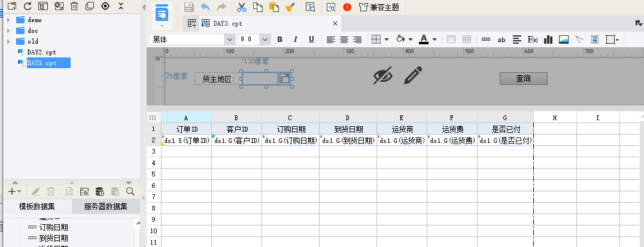Click the red notification badge showing 1
The height and width of the screenshot is (247, 644).
pyautogui.click(x=347, y=7)
